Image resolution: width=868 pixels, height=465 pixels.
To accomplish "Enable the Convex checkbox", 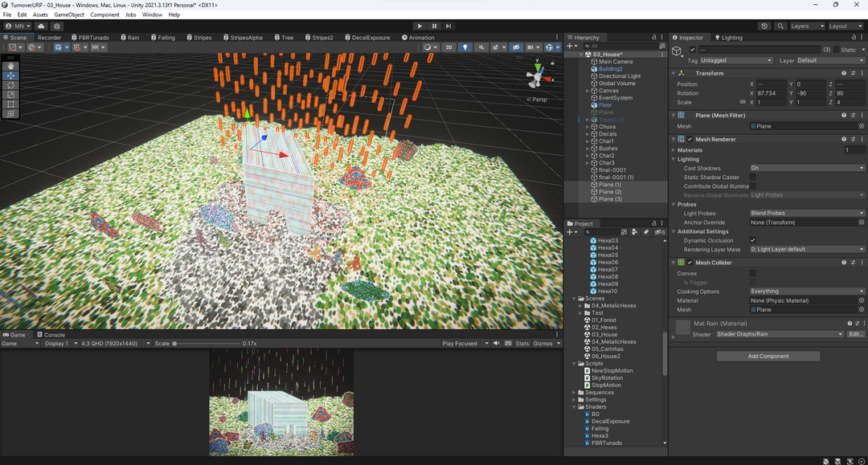I will coord(753,273).
